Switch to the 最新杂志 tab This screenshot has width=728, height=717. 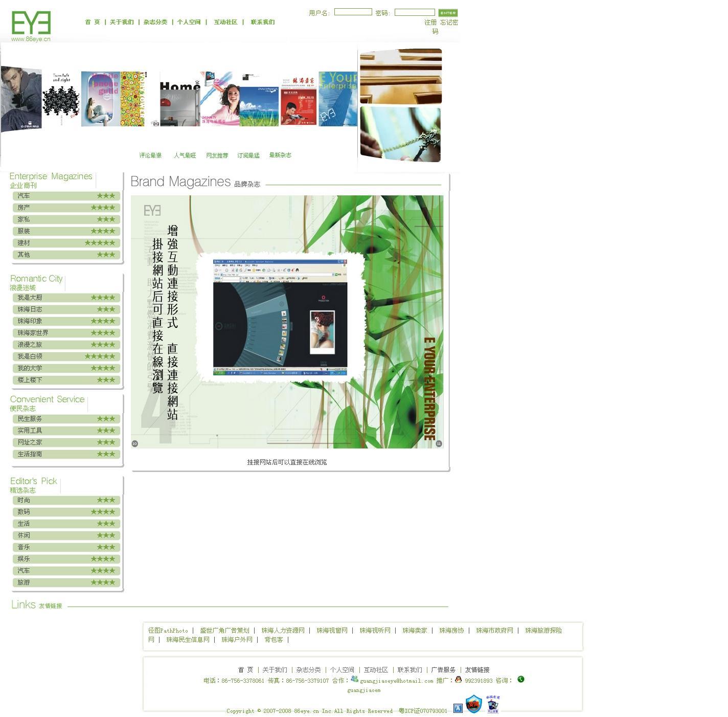(x=280, y=155)
